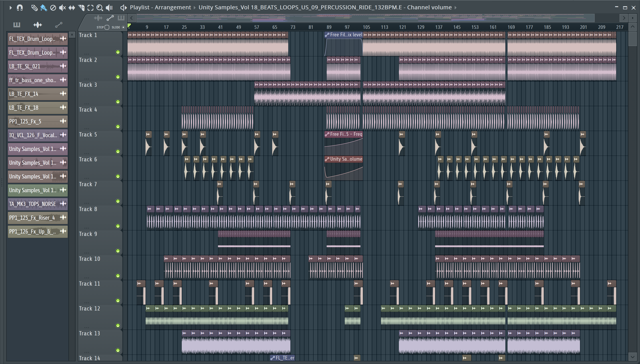Select the Paint brush tool
This screenshot has height=364, width=640.
pos(44,8)
